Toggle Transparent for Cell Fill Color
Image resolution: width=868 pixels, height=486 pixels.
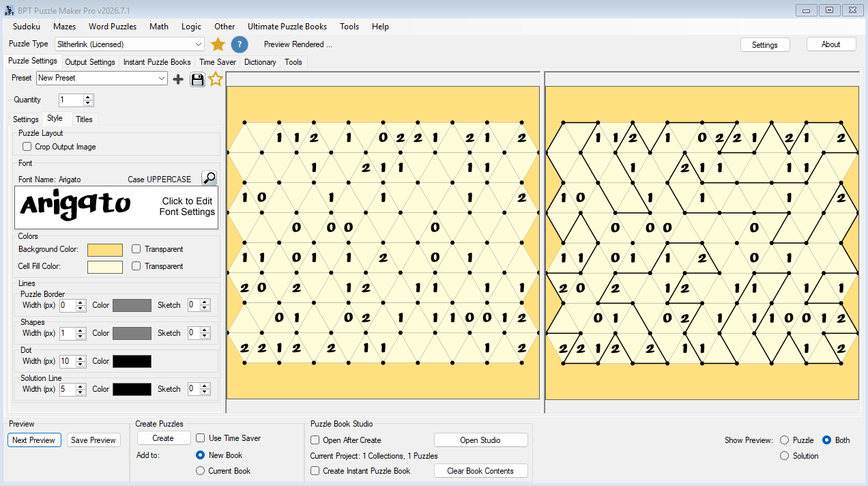(x=136, y=266)
